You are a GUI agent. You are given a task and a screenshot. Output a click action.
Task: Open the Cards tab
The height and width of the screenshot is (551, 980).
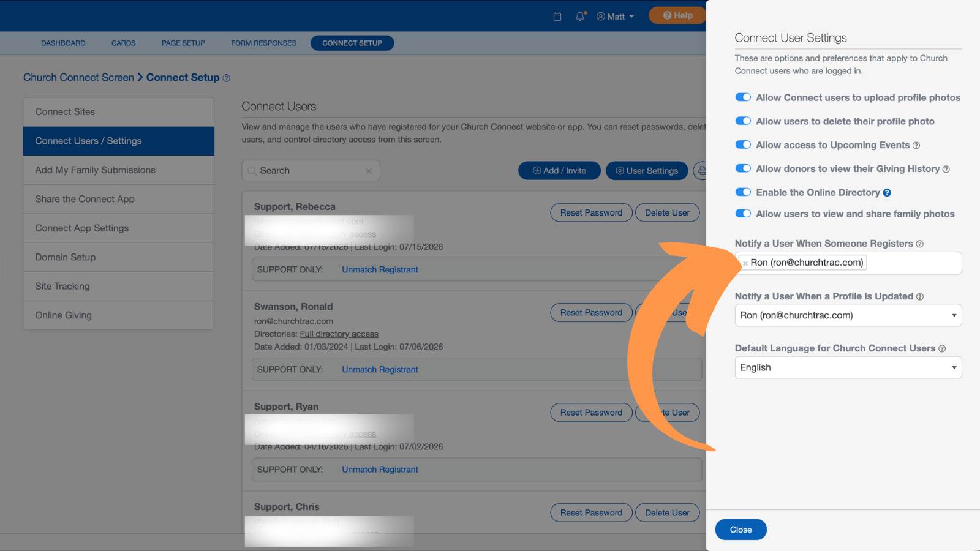coord(123,43)
